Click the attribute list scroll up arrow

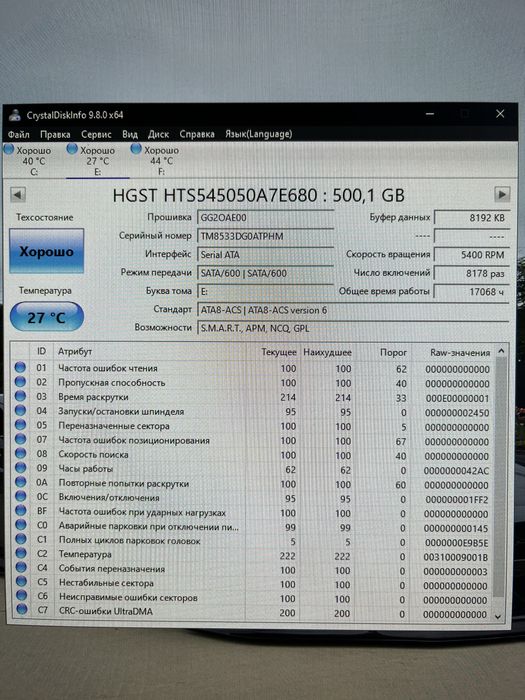click(x=501, y=351)
